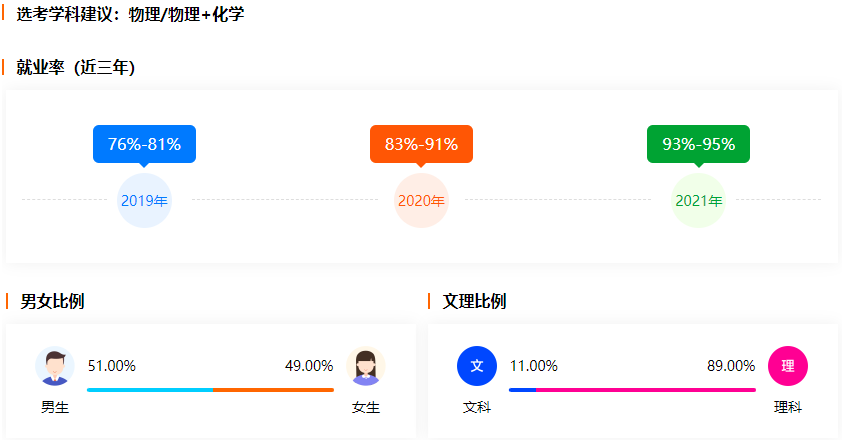The image size is (844, 440).
Task: Click the male-female ratio bar
Action: pyautogui.click(x=210, y=389)
